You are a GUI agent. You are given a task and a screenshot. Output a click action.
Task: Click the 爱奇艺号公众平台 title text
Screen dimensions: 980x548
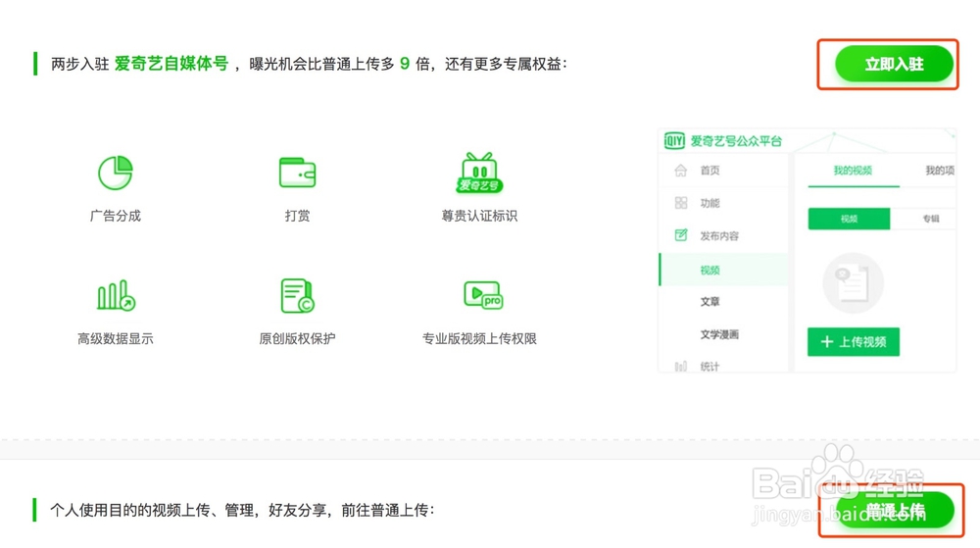pos(736,141)
